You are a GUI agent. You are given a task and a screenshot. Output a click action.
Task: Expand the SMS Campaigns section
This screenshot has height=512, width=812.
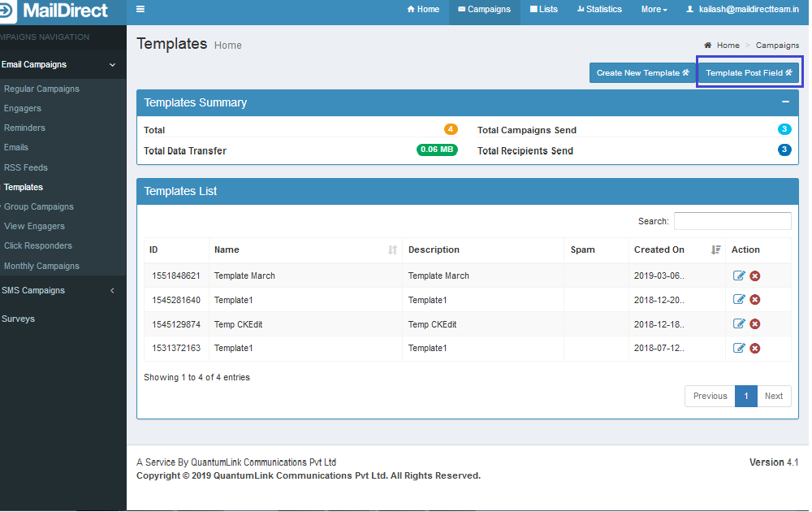click(x=112, y=291)
